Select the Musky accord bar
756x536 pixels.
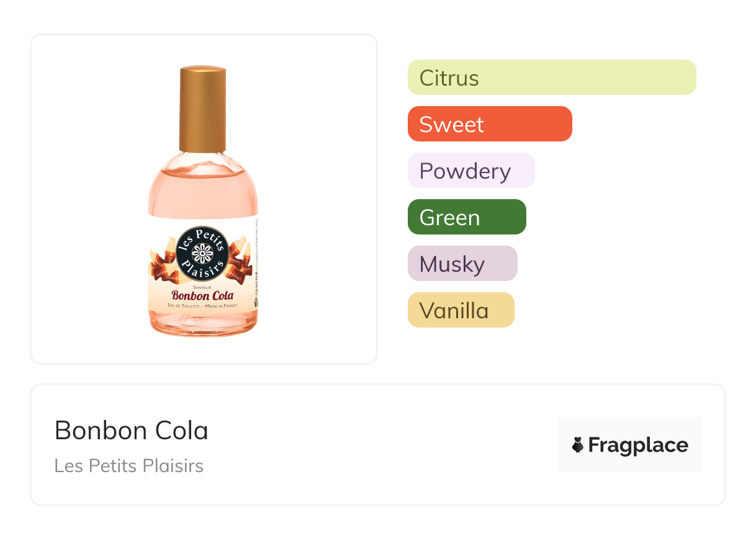pyautogui.click(x=462, y=264)
